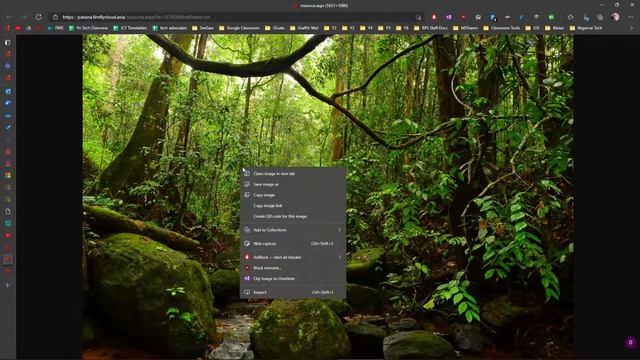
Task: Open the "ICT Timetables" bookmark
Action: click(130, 28)
